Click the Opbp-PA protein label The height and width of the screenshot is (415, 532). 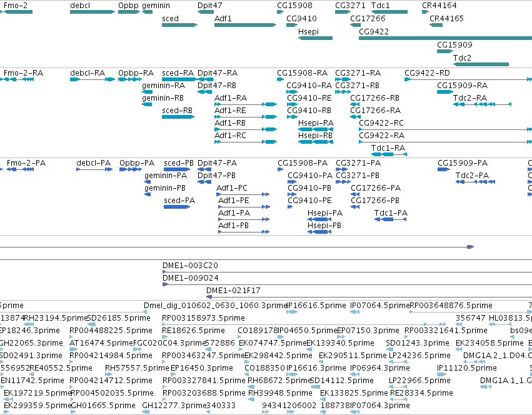[x=137, y=163]
